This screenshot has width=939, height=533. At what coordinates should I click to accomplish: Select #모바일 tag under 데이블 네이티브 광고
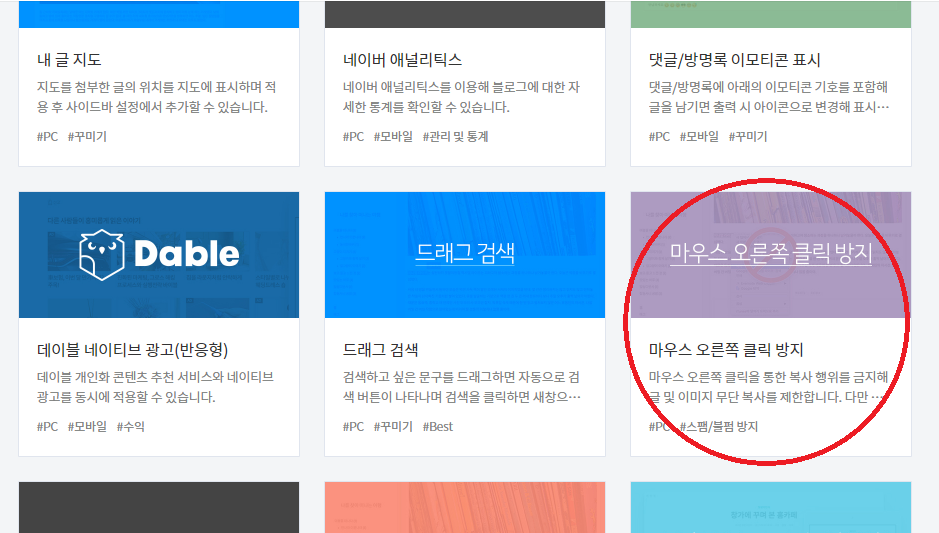click(87, 426)
